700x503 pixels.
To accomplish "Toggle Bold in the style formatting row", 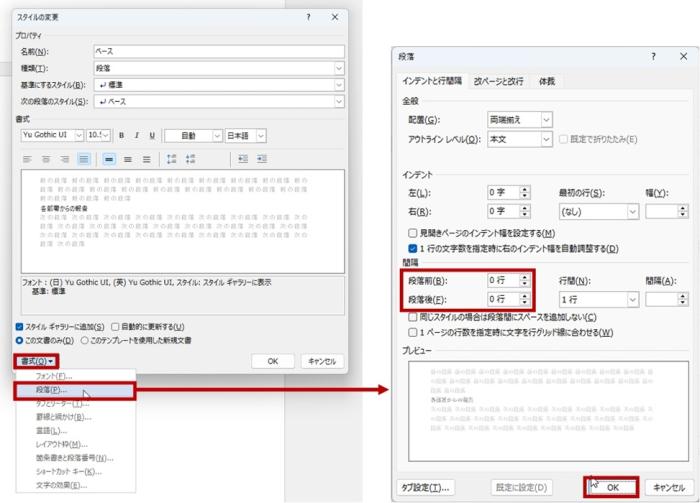I will tap(122, 135).
